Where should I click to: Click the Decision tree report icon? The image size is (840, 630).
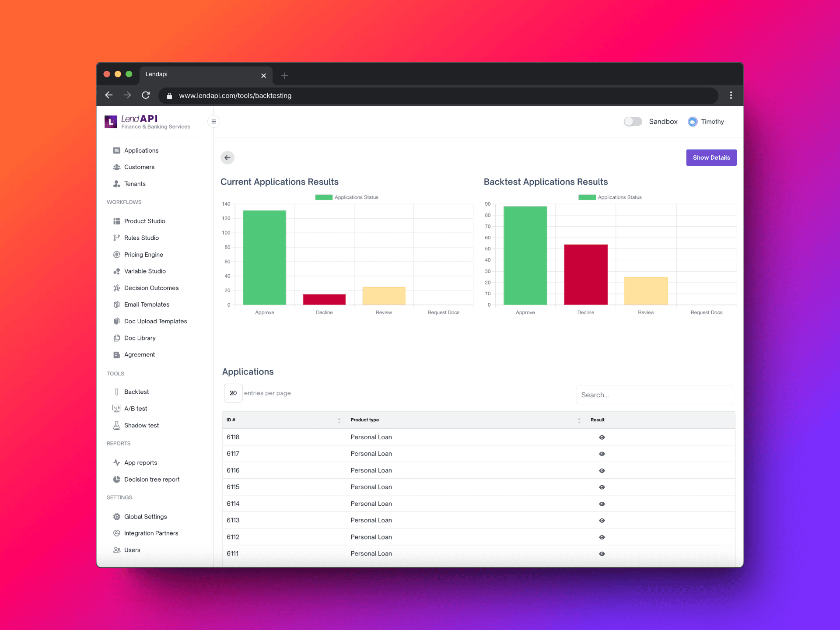(x=116, y=479)
